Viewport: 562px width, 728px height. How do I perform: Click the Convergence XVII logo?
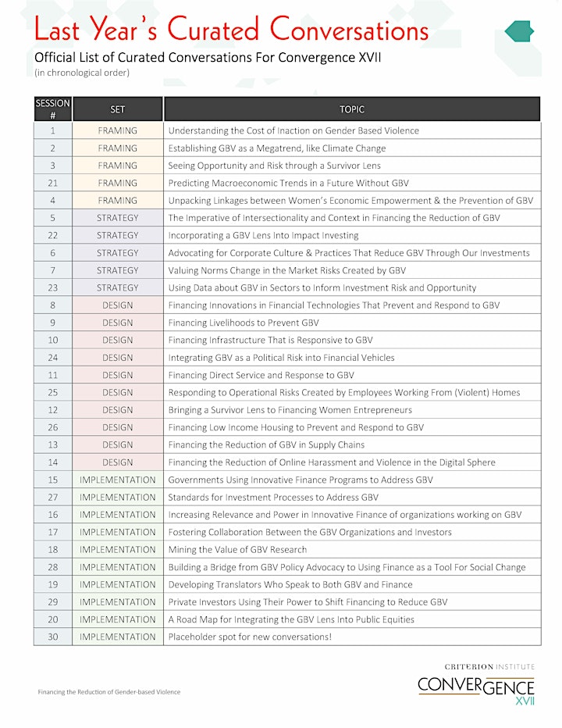click(475, 690)
